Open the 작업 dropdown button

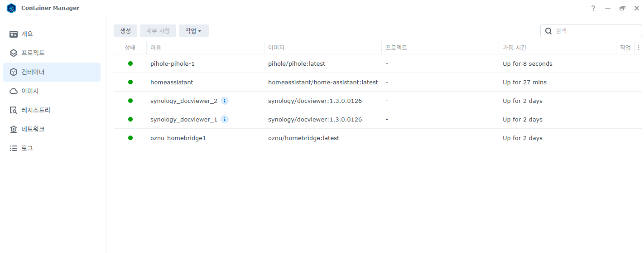[x=194, y=31]
